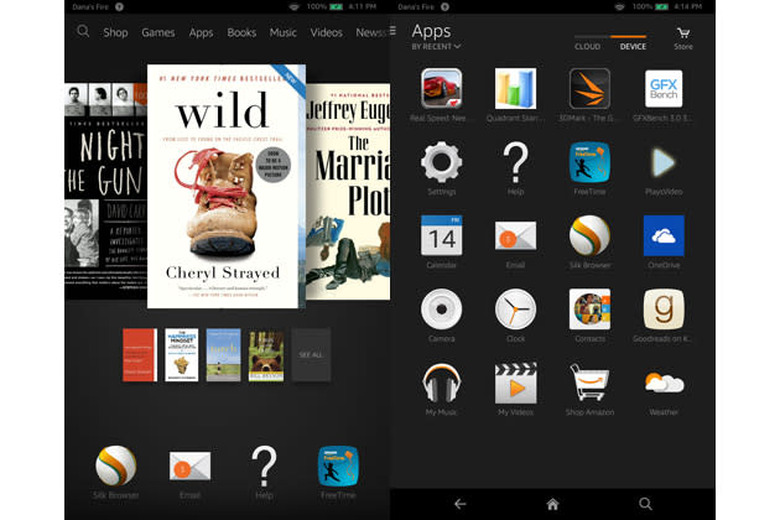780x520 pixels.
Task: Open the Weather app
Action: (x=663, y=383)
